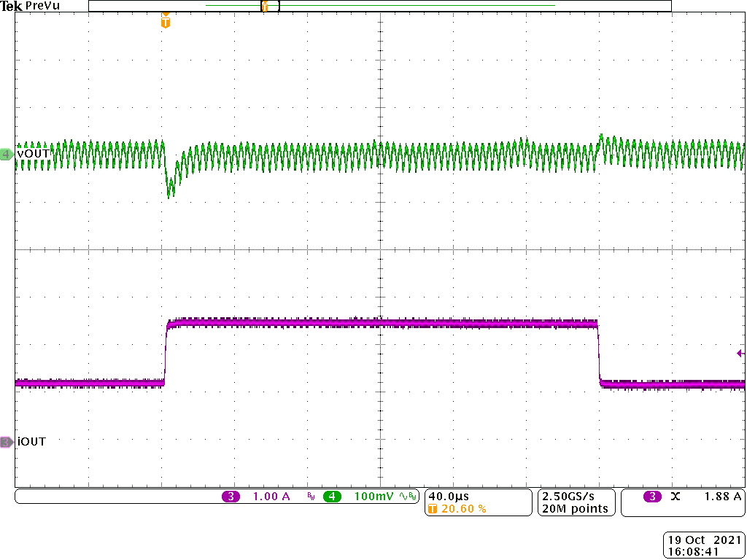Select the vOUT channel label
This screenshot has width=747, height=560.
pyautogui.click(x=32, y=154)
